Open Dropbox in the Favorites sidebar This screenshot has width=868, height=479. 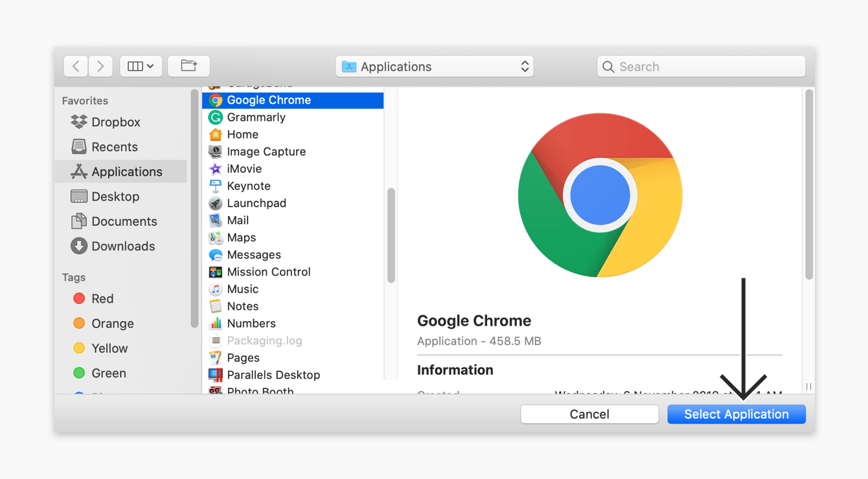115,122
